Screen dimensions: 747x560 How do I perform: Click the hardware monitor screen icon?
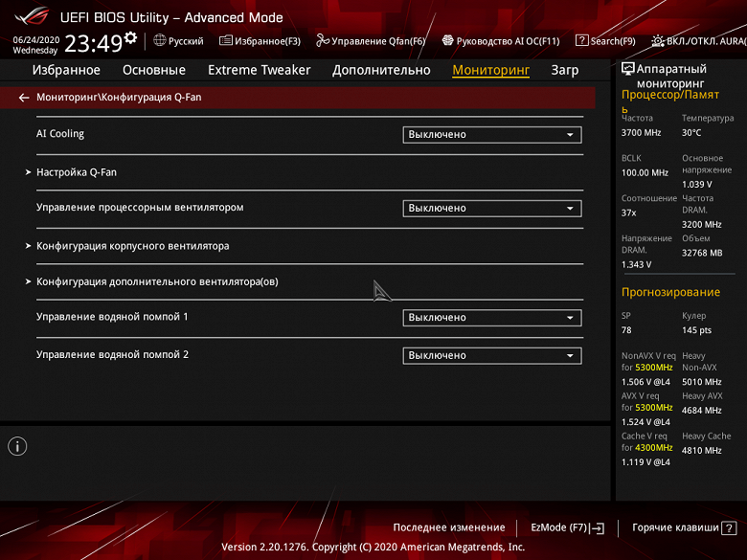(x=628, y=69)
